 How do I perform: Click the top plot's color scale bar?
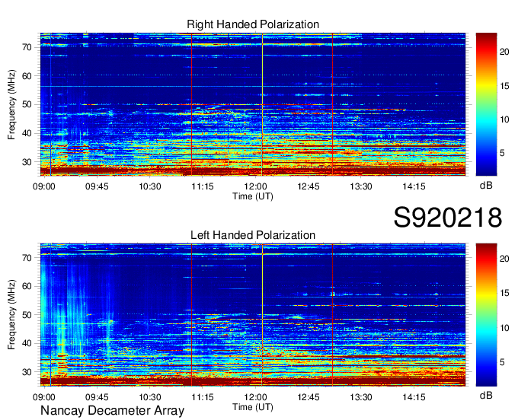486,104
